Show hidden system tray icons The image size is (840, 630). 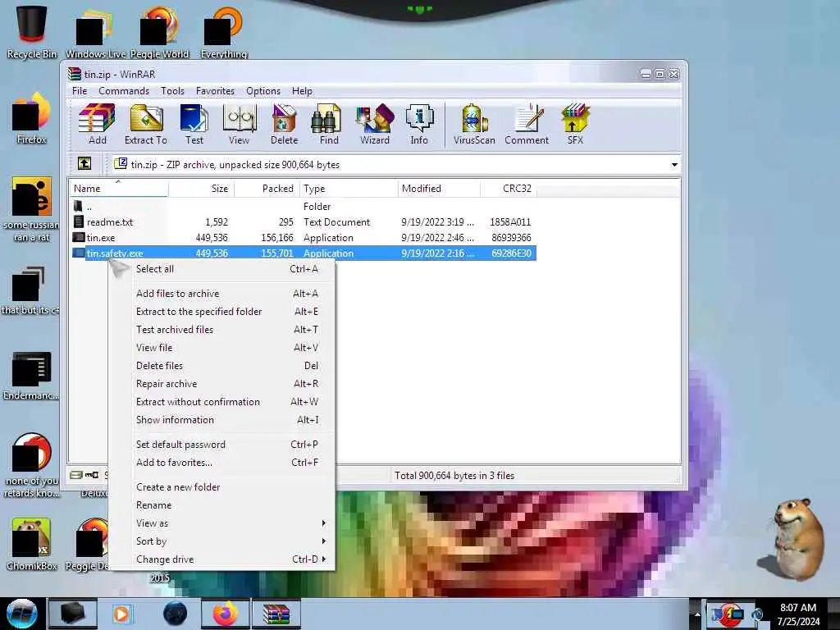697,614
